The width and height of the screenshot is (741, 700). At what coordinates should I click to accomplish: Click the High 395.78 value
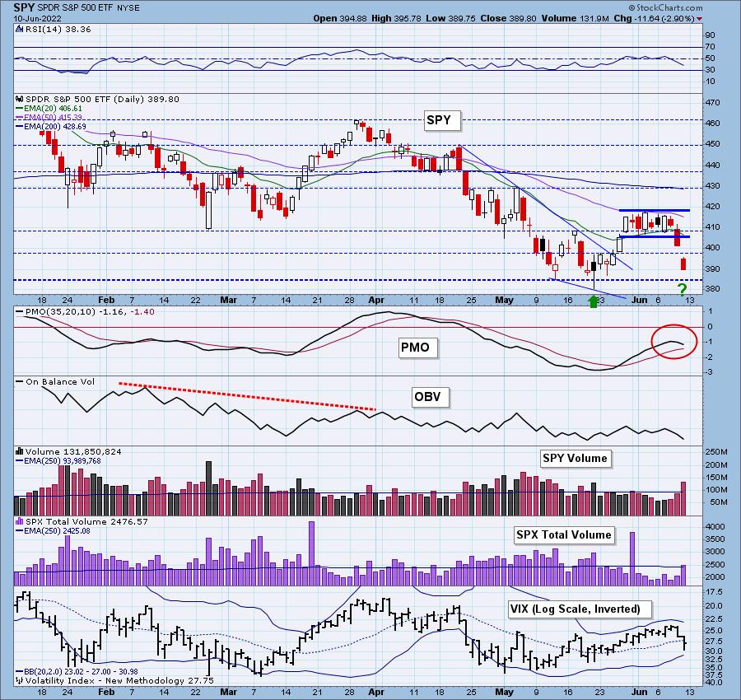coord(394,18)
